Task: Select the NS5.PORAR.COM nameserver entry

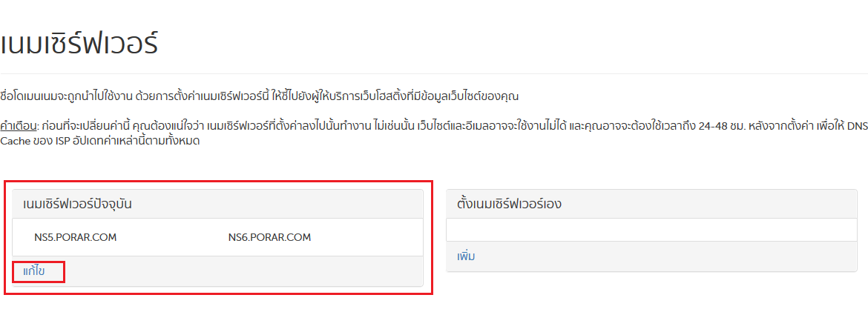Action: click(76, 238)
